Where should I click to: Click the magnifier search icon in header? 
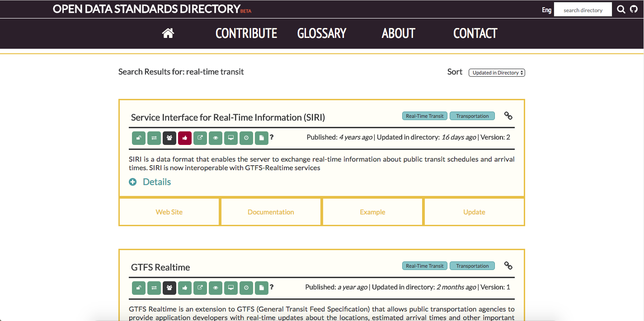click(621, 9)
